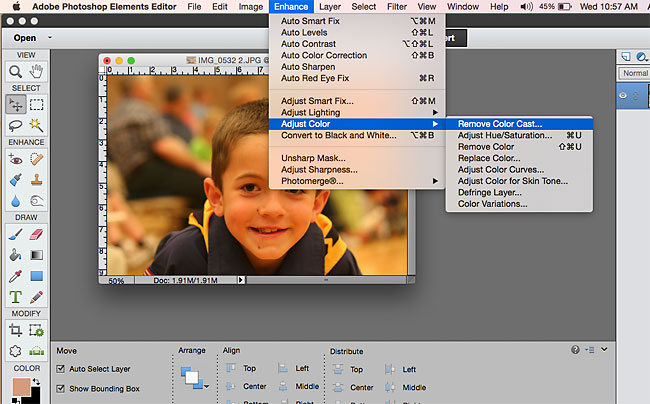Choose Adjust Hue/Saturation

pyautogui.click(x=519, y=135)
